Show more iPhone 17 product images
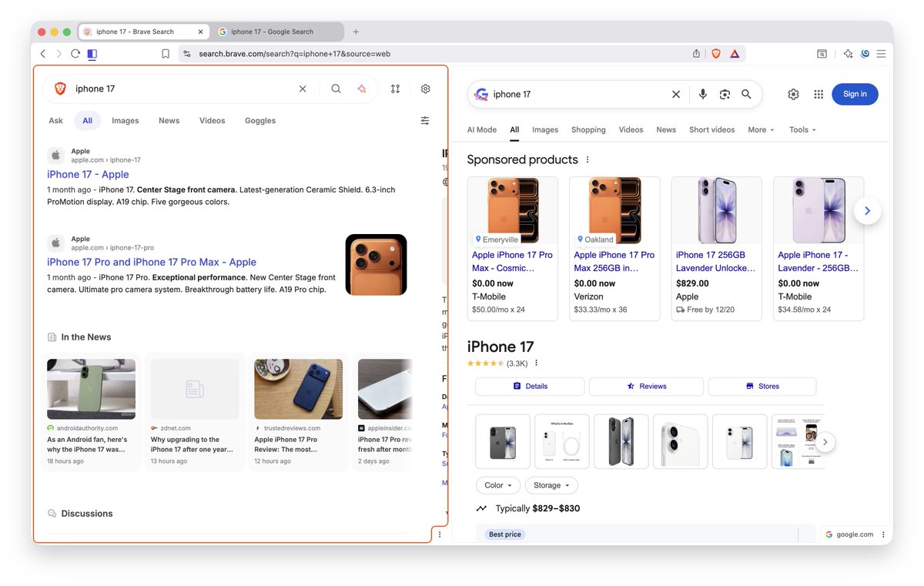The image size is (924, 586). 825,442
